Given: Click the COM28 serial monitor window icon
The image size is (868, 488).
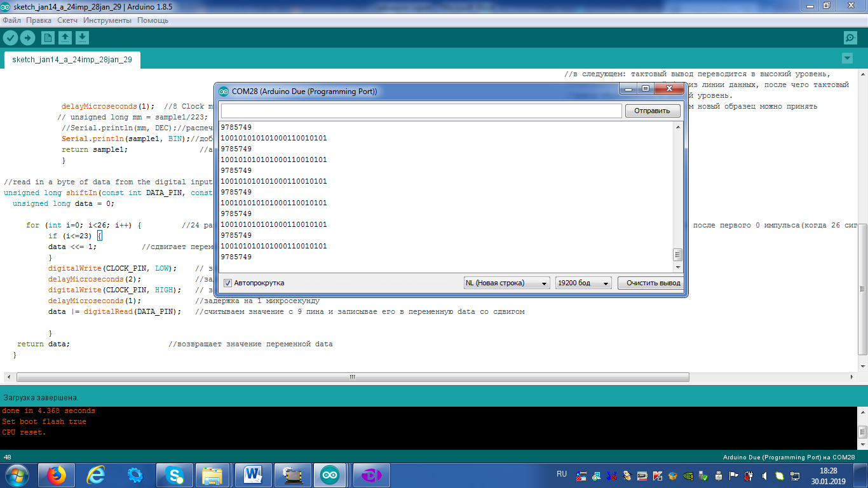Looking at the screenshot, I should tap(224, 91).
